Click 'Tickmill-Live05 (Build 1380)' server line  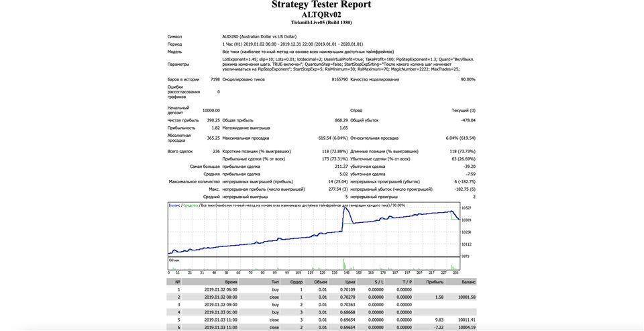(x=321, y=22)
